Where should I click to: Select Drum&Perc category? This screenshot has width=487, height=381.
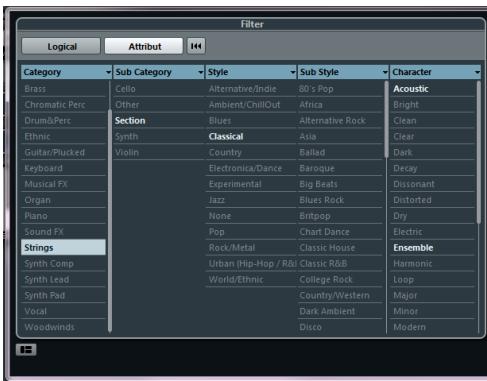click(x=63, y=121)
